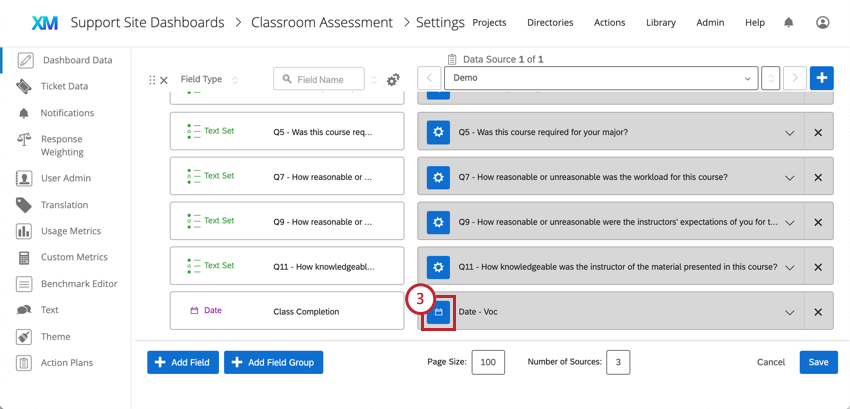
Task: Click the notifications bell icon in header
Action: pos(789,22)
